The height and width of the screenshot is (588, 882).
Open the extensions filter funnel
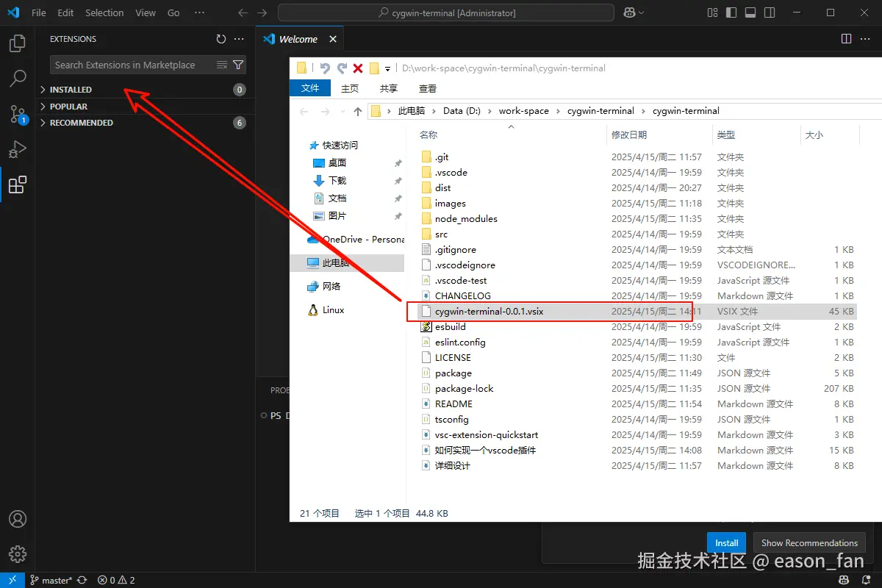[238, 65]
